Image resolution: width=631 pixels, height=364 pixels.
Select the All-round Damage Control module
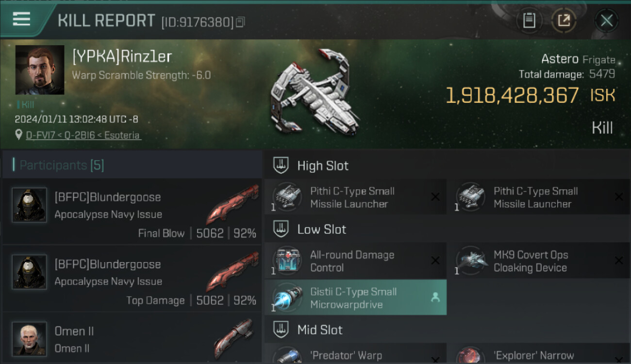[x=355, y=261]
